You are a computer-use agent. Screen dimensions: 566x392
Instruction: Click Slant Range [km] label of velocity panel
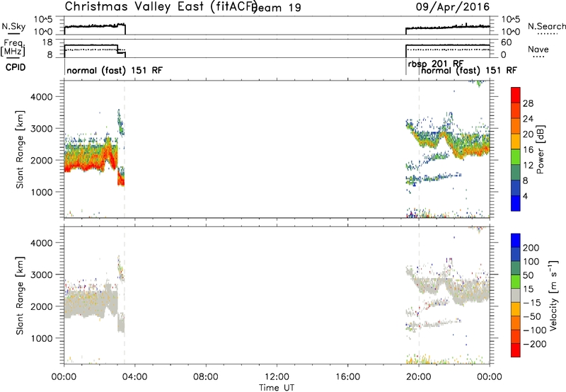point(20,296)
